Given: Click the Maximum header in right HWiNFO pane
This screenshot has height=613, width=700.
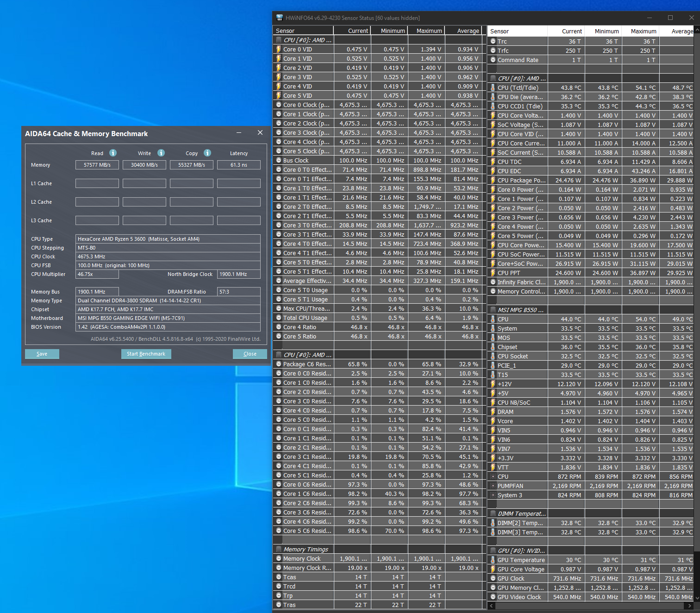Looking at the screenshot, I should [x=639, y=31].
